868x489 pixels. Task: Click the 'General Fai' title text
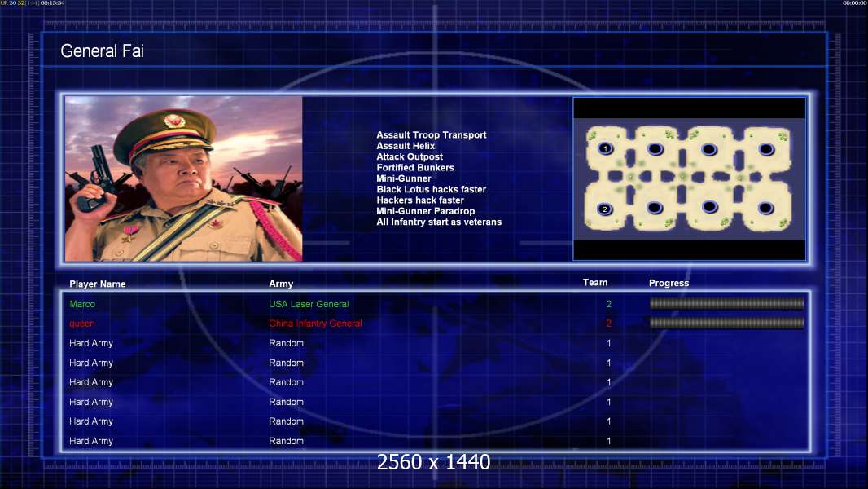coord(102,51)
